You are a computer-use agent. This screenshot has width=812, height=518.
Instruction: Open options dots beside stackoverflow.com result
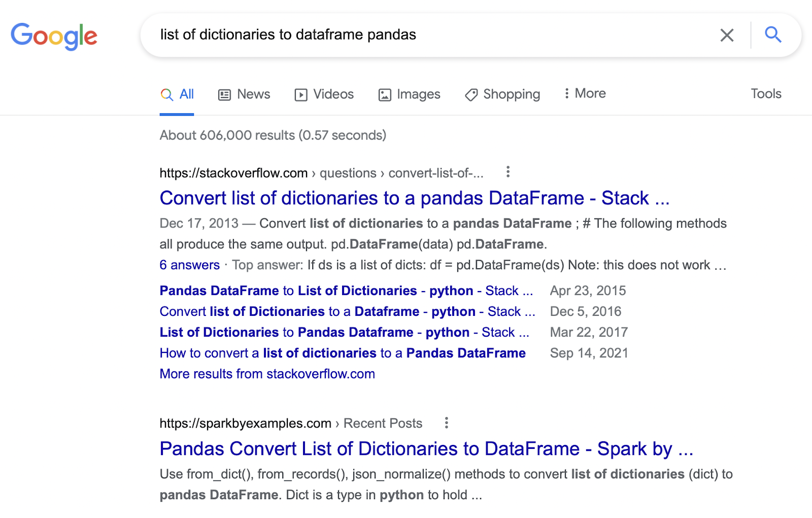pyautogui.click(x=507, y=172)
